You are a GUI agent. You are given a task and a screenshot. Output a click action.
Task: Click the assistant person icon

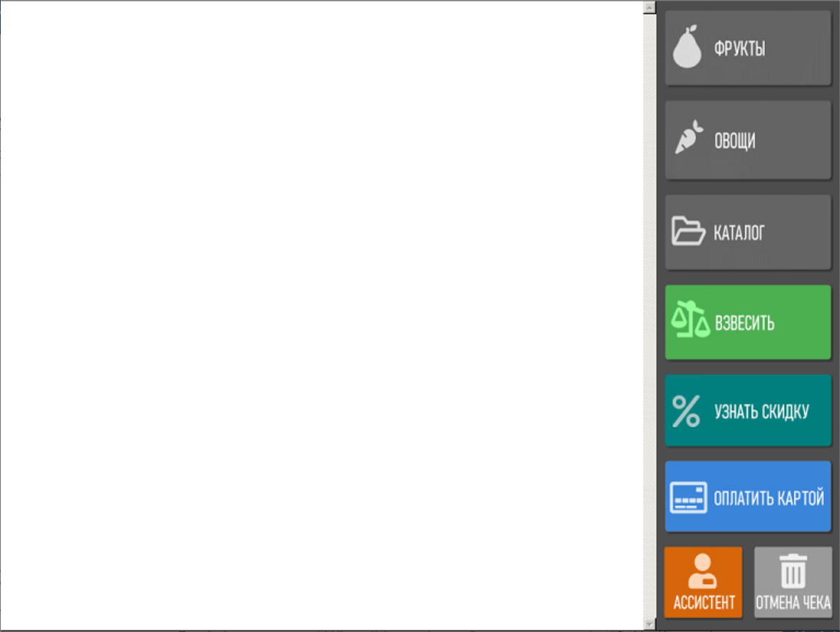(x=702, y=572)
